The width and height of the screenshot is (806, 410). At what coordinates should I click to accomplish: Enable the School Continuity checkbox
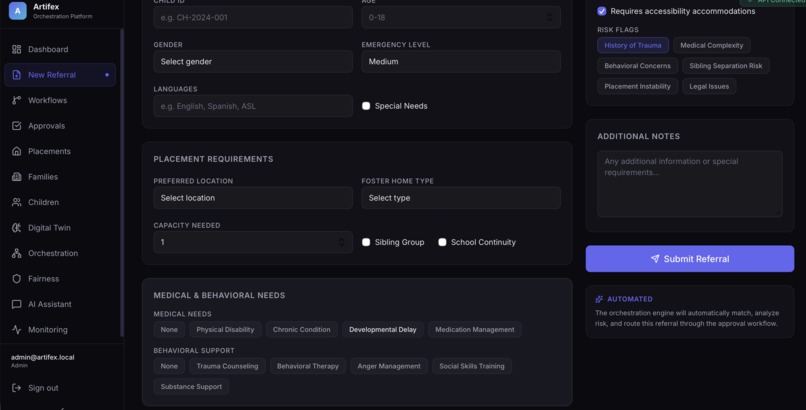pyautogui.click(x=442, y=242)
